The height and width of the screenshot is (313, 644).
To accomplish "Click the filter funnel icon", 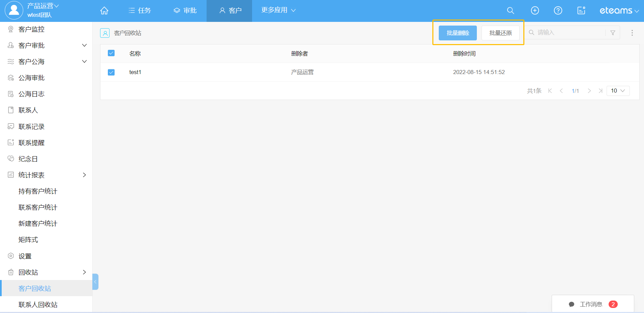I will 613,33.
